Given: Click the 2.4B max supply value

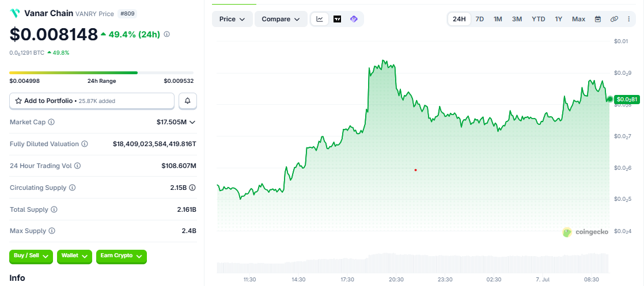Looking at the screenshot, I should (189, 231).
